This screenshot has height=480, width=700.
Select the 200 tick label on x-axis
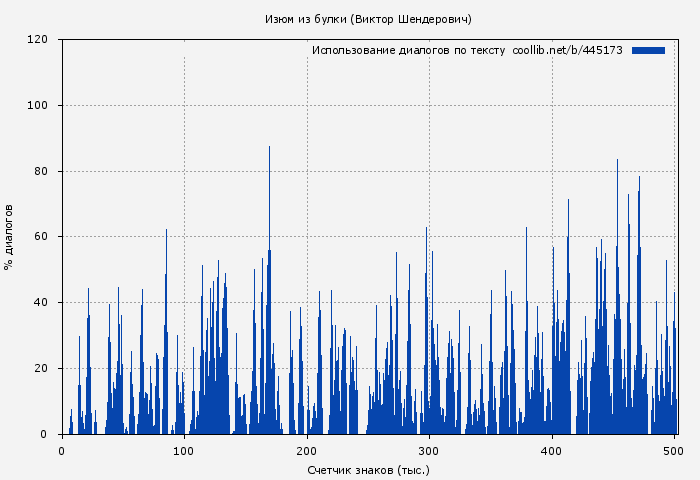coord(307,451)
